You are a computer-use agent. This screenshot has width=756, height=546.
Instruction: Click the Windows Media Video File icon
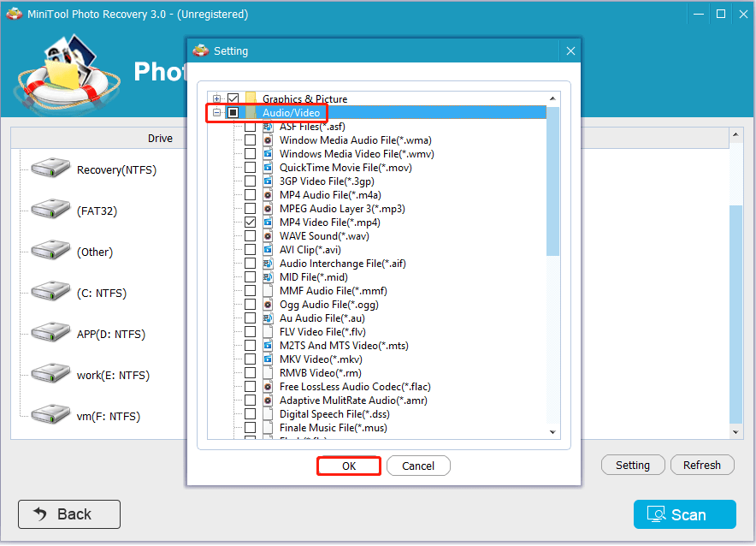(268, 154)
